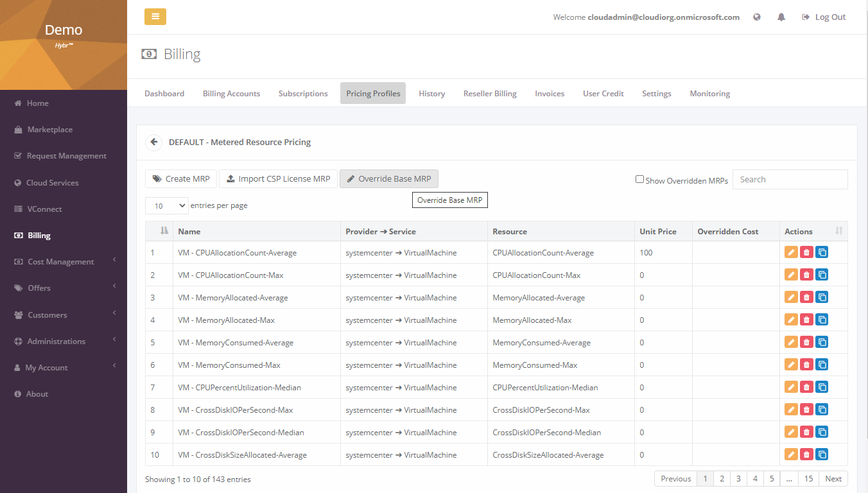Expand the Customers sidebar menu
Screen dimensions: 868x493
tap(63, 315)
